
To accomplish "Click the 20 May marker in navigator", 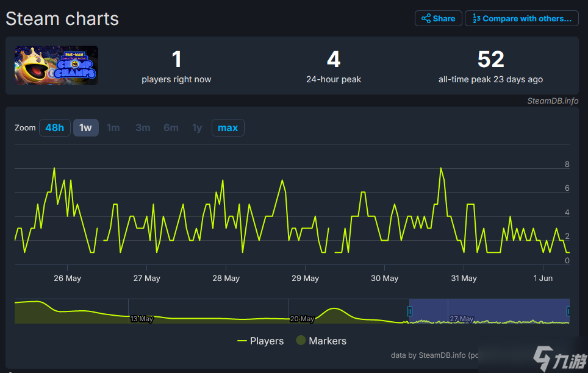I will pyautogui.click(x=302, y=319).
